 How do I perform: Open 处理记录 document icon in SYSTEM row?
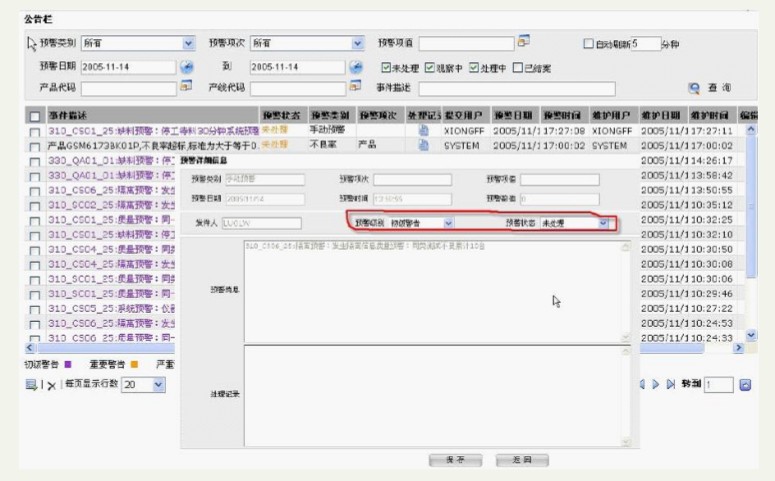pos(424,145)
